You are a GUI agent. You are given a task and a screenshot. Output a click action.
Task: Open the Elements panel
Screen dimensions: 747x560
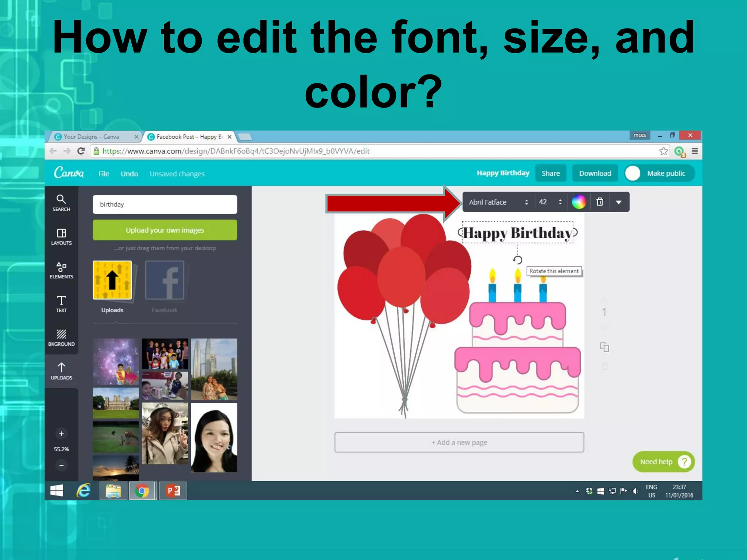61,271
